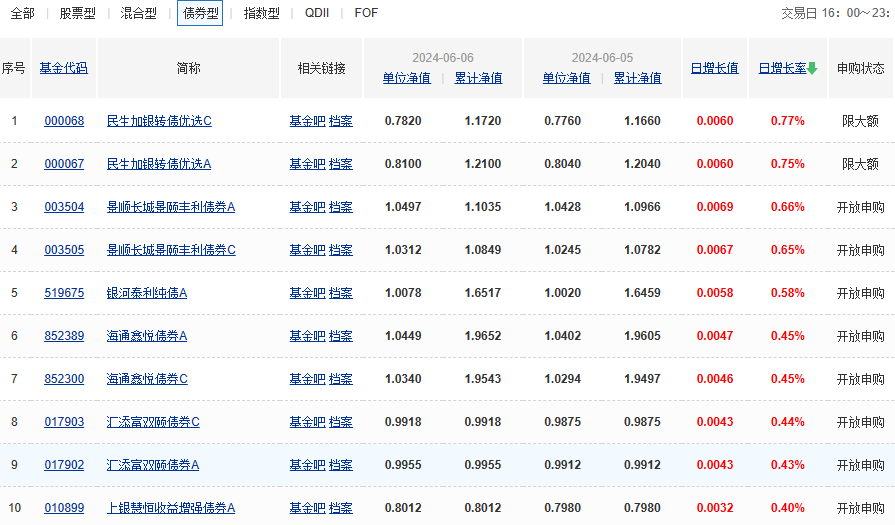The height and width of the screenshot is (525, 895).
Task: Open 基金吧 for 民生加银转债优选A
Action: click(307, 164)
